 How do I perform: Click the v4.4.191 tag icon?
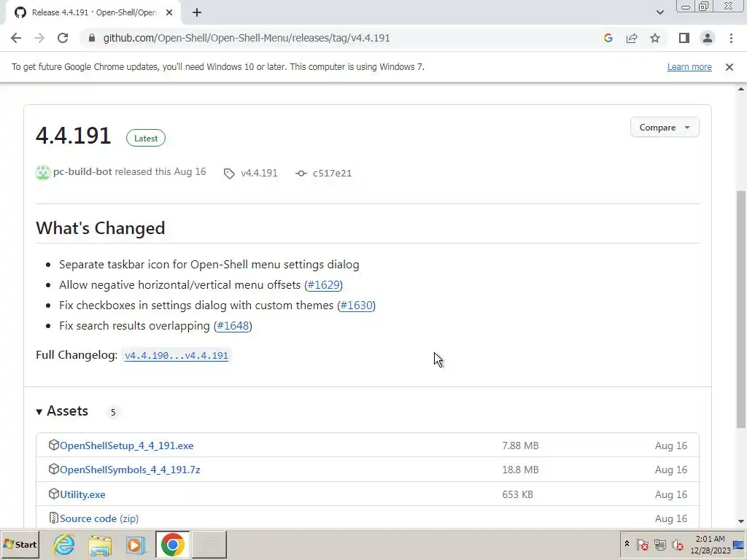point(229,174)
